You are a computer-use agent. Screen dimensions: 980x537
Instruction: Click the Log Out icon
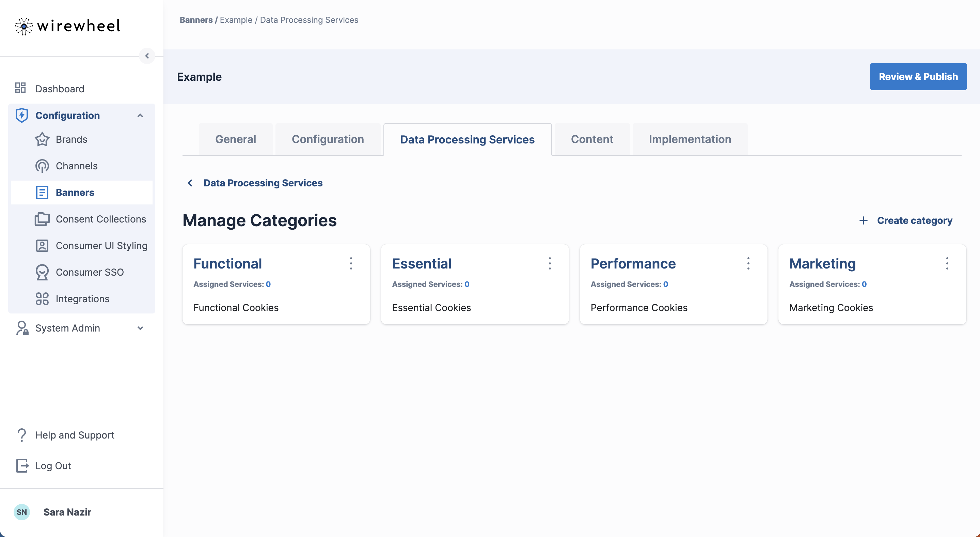click(22, 465)
